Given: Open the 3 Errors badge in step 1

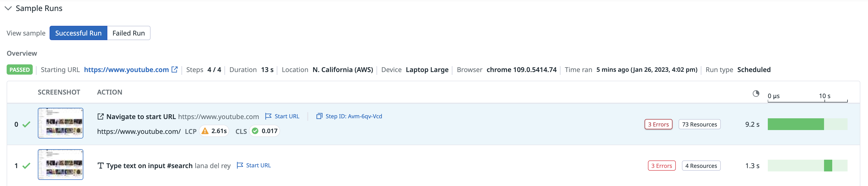Looking at the screenshot, I should click(x=661, y=166).
